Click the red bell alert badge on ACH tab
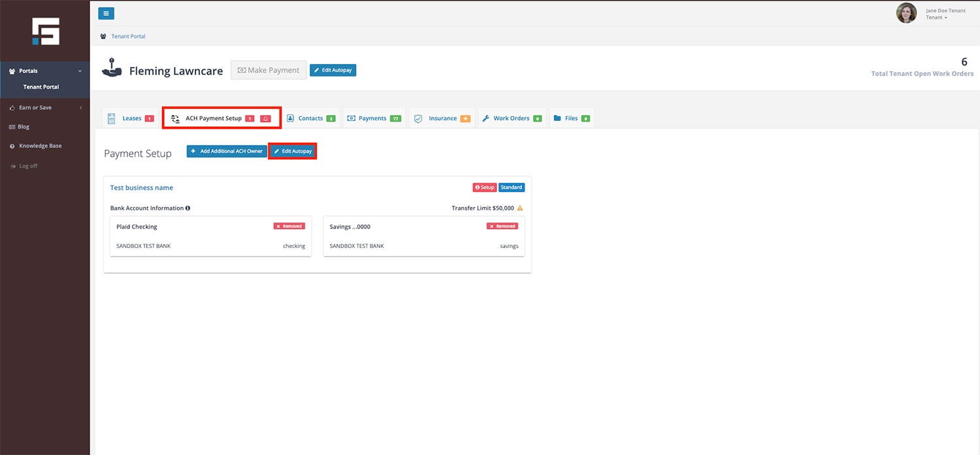The image size is (980, 455). coord(265,119)
